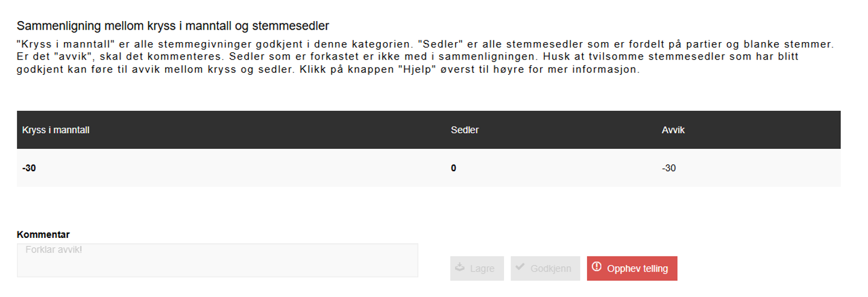Select the Kryss i manntall column header
868x297 pixels.
pos(56,130)
